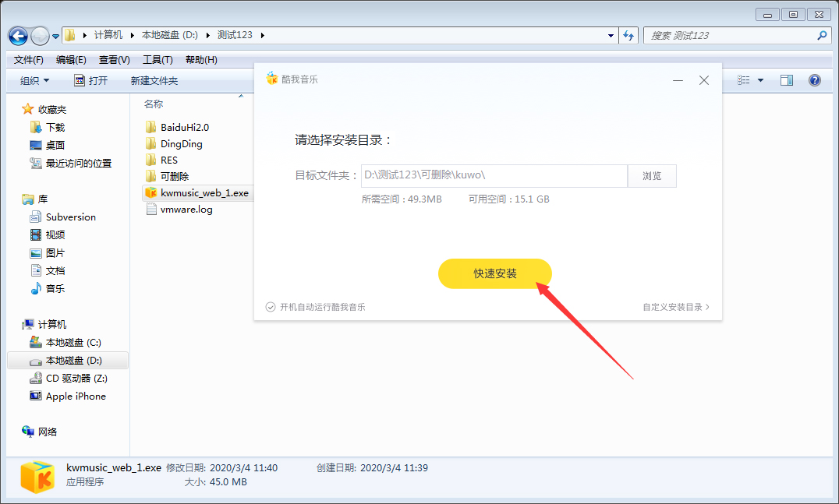Screen dimensions: 839x504
Task: Click the 酷我音乐 logo in installer title bar
Action: click(x=272, y=78)
